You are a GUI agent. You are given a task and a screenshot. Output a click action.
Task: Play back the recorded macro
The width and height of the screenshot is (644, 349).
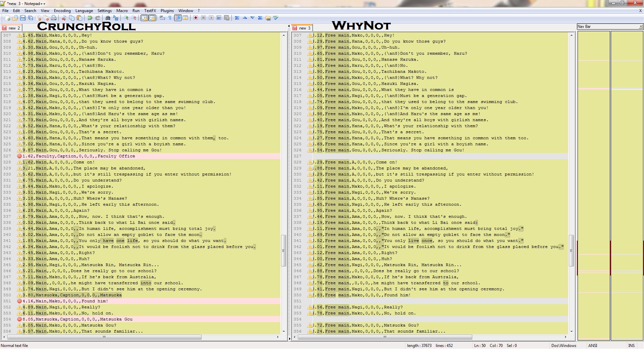[211, 18]
